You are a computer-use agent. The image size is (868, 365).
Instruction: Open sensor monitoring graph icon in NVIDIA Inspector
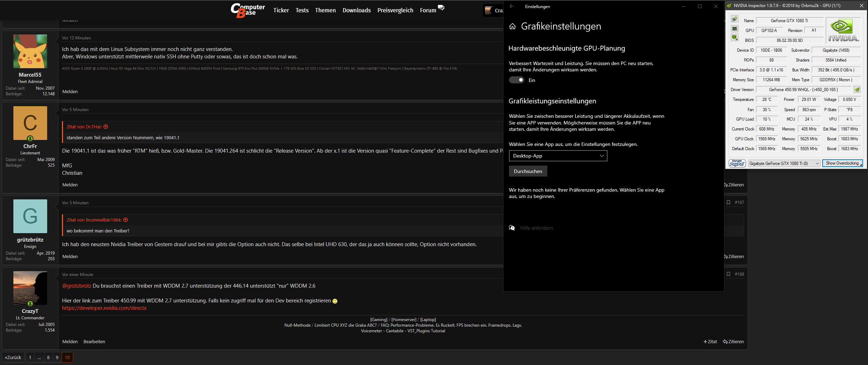click(x=735, y=28)
